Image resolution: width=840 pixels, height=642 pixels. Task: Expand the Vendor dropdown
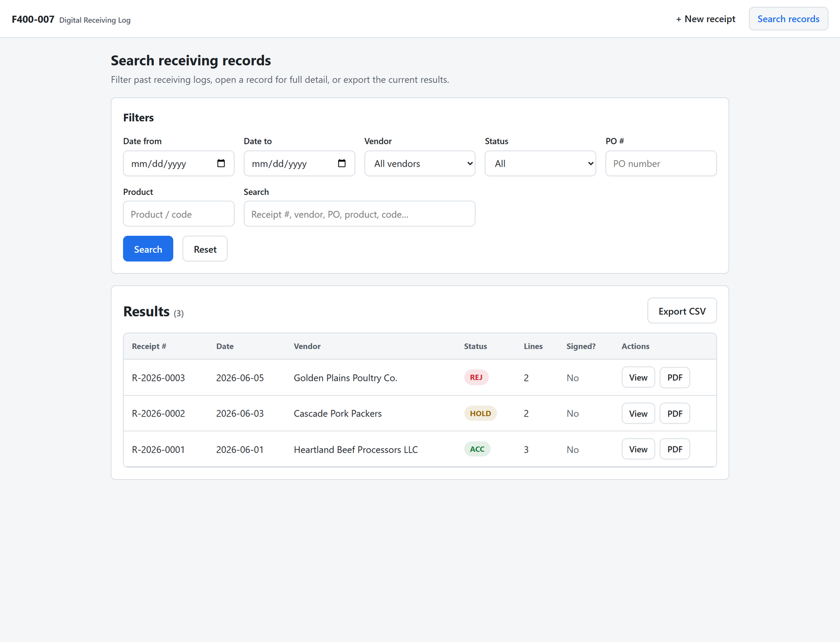[420, 163]
